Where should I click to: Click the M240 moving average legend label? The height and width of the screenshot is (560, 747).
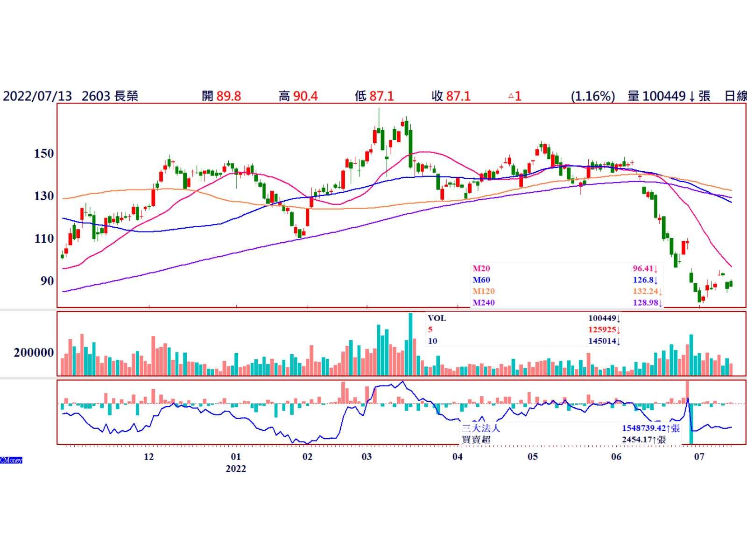483,302
